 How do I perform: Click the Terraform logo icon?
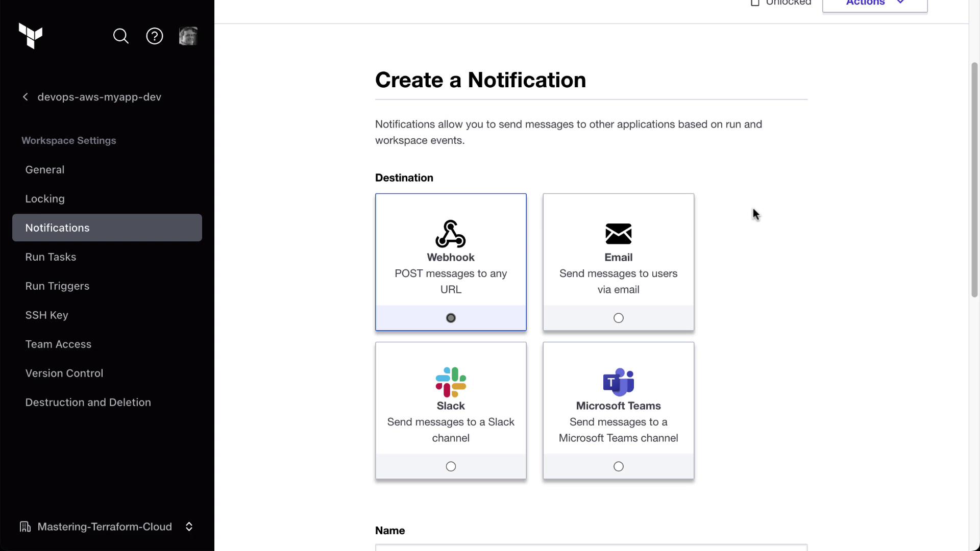(x=31, y=36)
